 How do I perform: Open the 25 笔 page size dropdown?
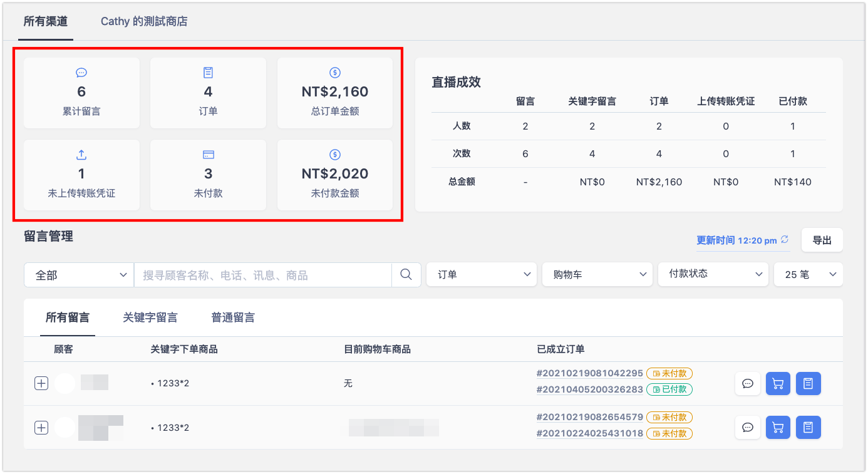click(809, 274)
